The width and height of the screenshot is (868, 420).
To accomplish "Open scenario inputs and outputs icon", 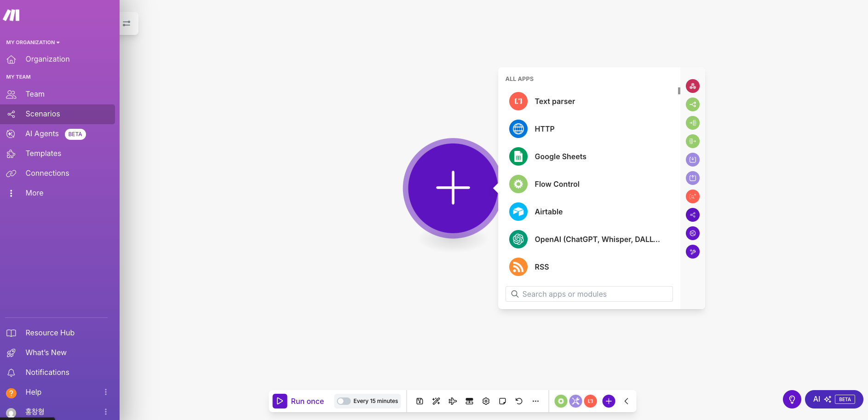I will (x=470, y=401).
